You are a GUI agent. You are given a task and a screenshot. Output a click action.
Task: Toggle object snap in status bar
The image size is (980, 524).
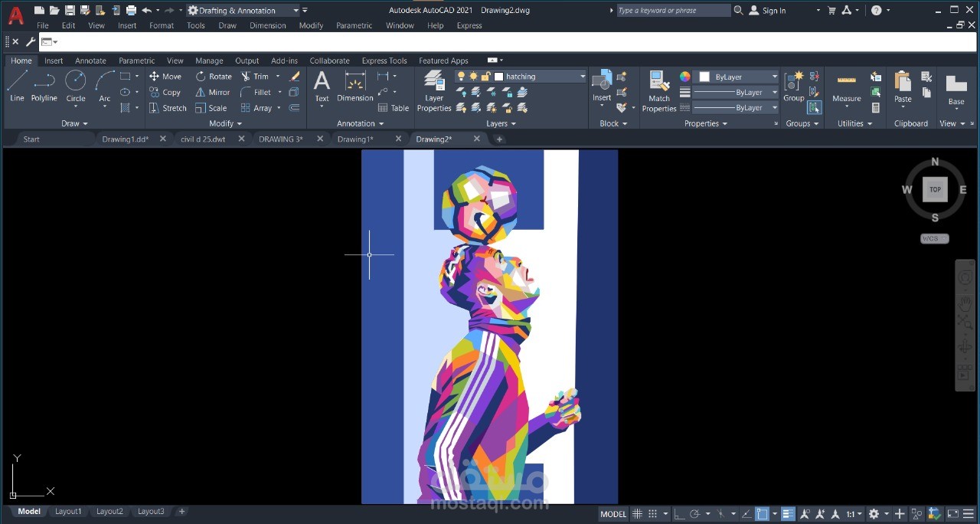tap(762, 514)
